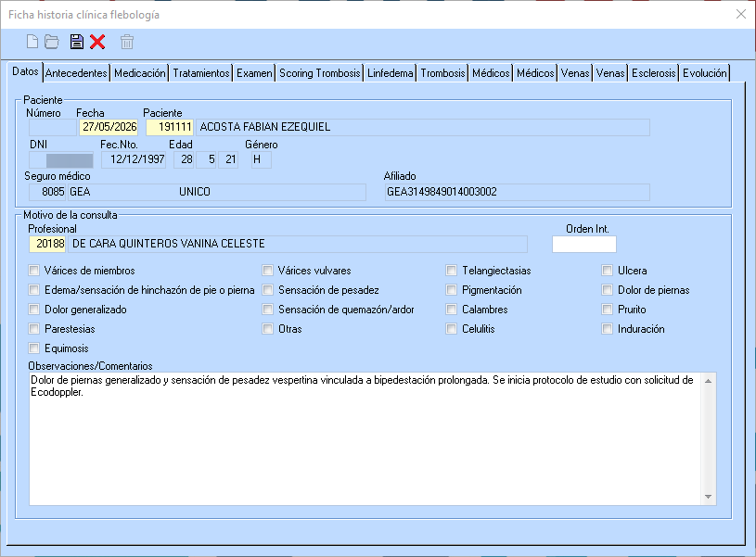Viewport: 756px width, 557px height.
Task: Tick the Otras checkbox
Action: click(x=267, y=329)
